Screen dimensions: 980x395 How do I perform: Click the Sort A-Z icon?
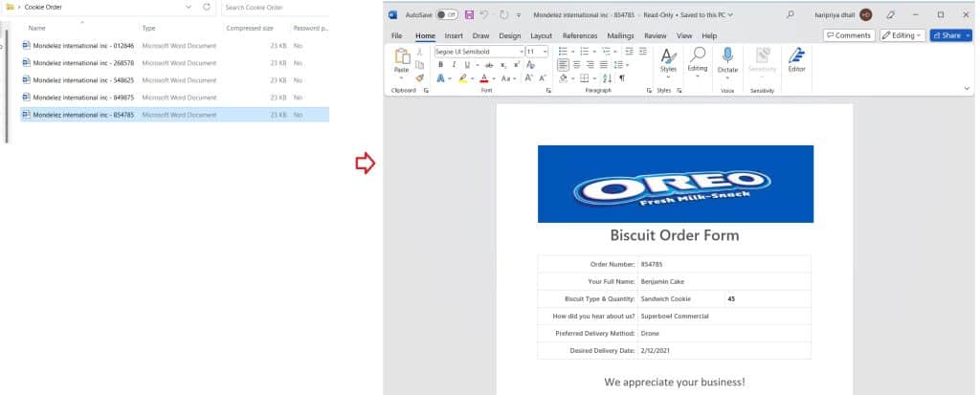(x=607, y=78)
